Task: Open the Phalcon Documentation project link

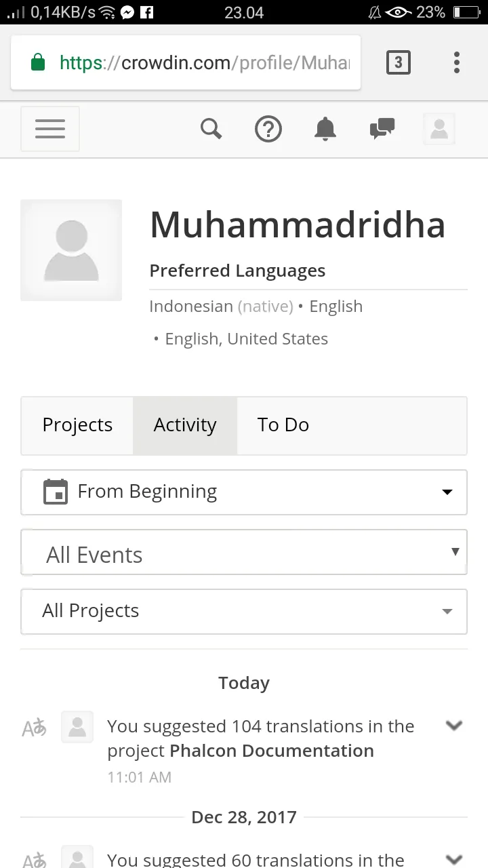Action: [x=272, y=751]
